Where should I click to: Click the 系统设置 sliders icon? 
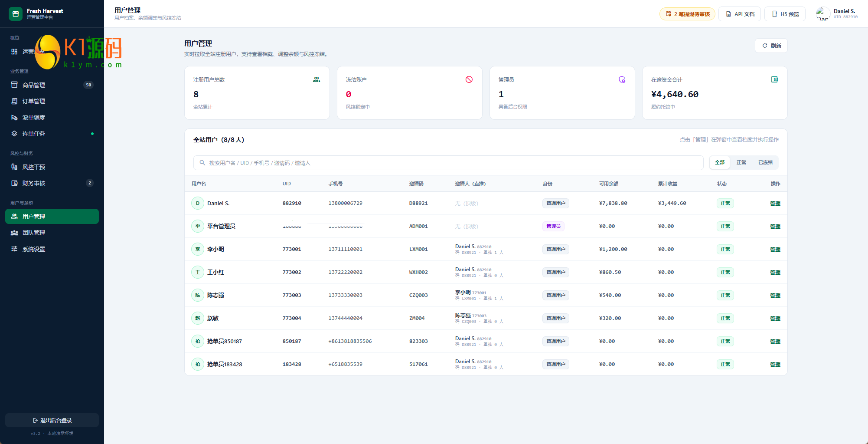pyautogui.click(x=14, y=249)
